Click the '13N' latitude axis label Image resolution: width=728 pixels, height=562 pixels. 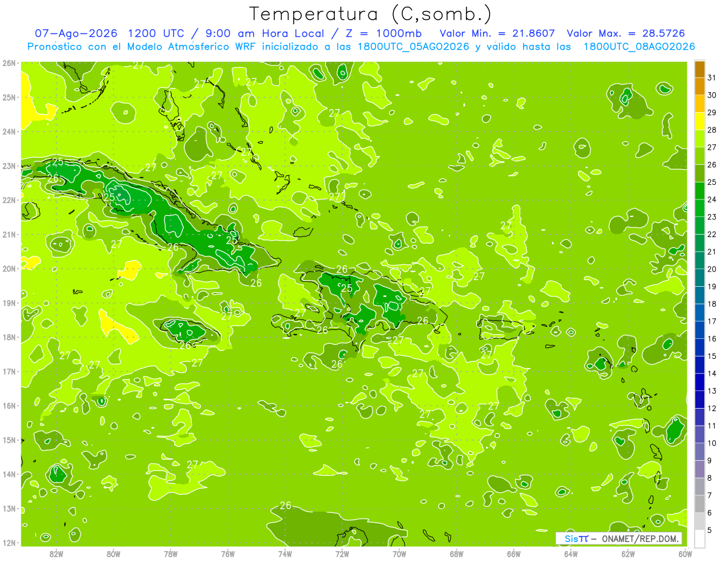tap(8, 509)
